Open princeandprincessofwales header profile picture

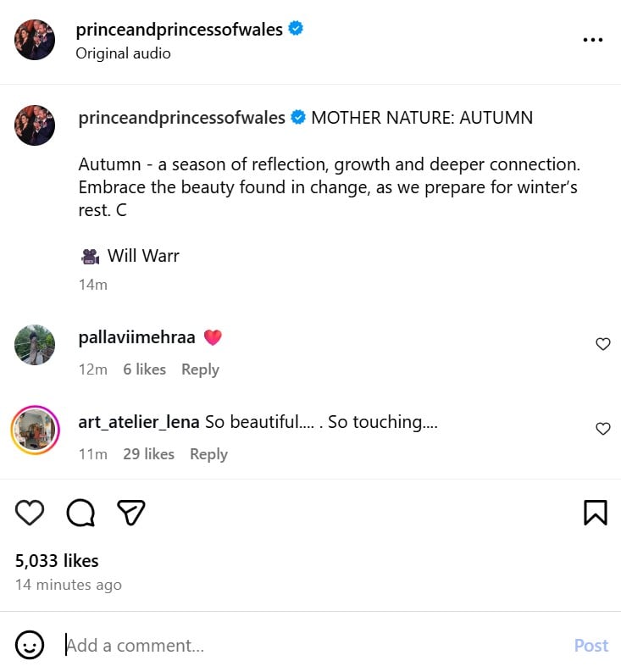point(35,40)
